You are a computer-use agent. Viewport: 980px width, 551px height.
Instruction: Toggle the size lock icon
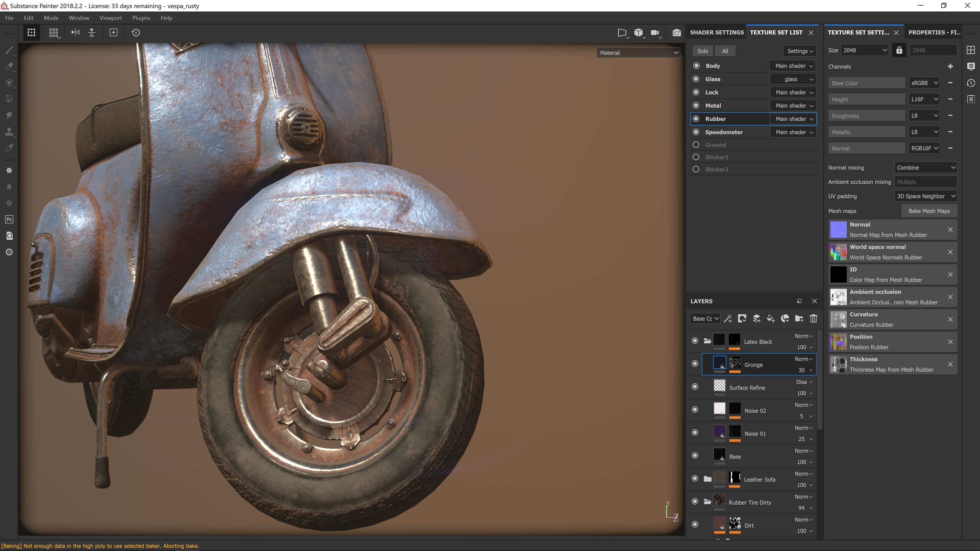point(899,50)
